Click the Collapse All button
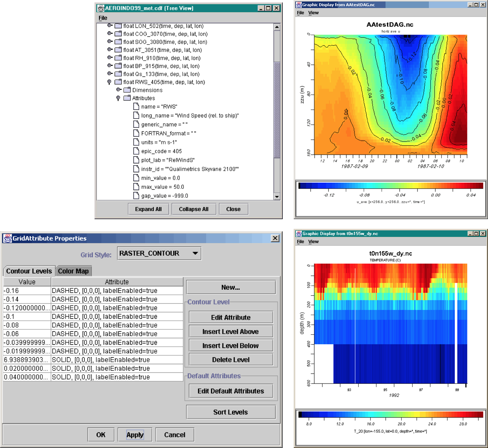This screenshot has width=488, height=448. pos(194,209)
